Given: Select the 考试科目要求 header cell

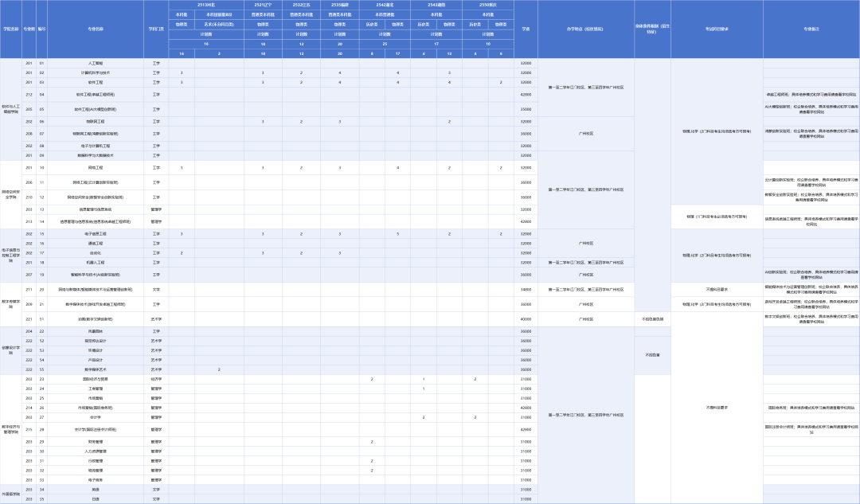Looking at the screenshot, I should pyautogui.click(x=717, y=29).
